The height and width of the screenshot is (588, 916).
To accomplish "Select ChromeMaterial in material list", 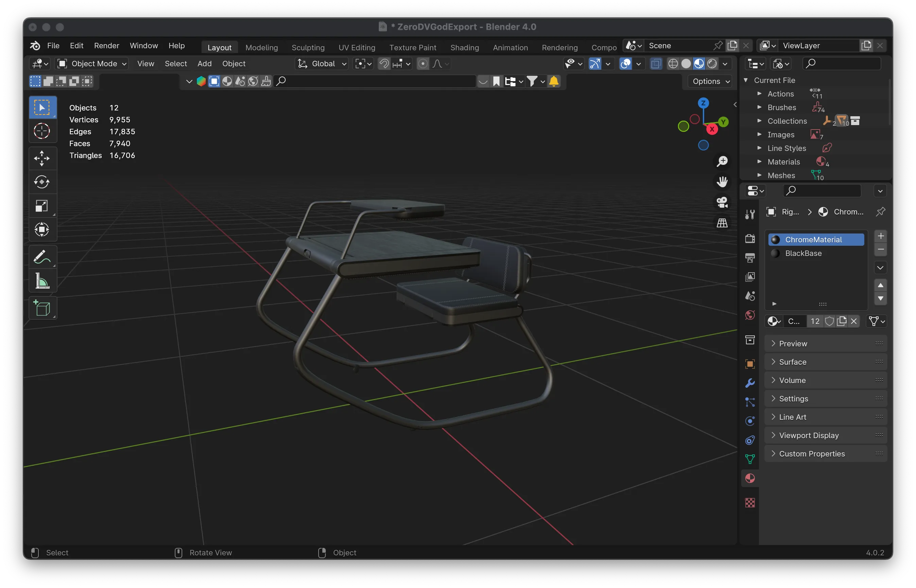I will [813, 239].
